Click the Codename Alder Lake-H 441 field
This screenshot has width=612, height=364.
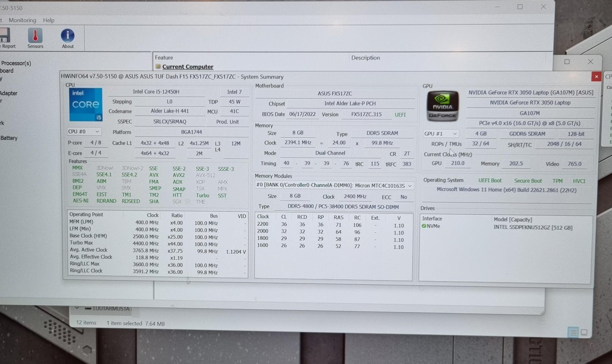pyautogui.click(x=170, y=111)
